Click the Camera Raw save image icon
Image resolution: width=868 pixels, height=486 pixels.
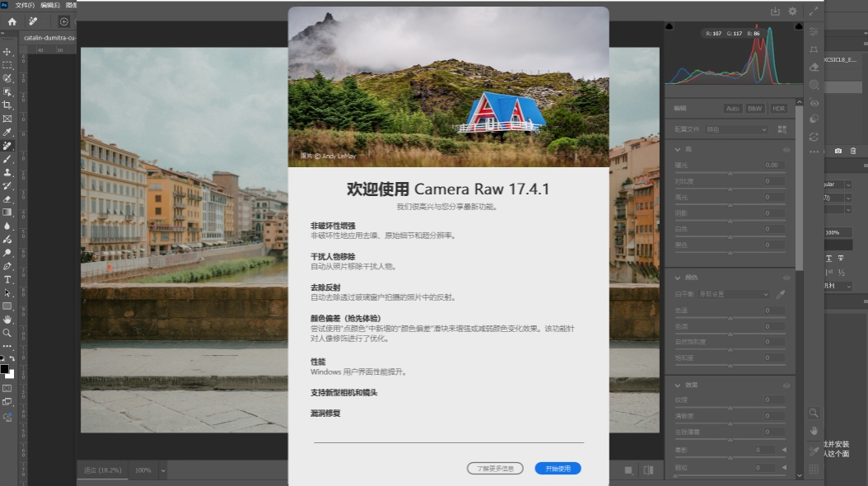coord(775,11)
